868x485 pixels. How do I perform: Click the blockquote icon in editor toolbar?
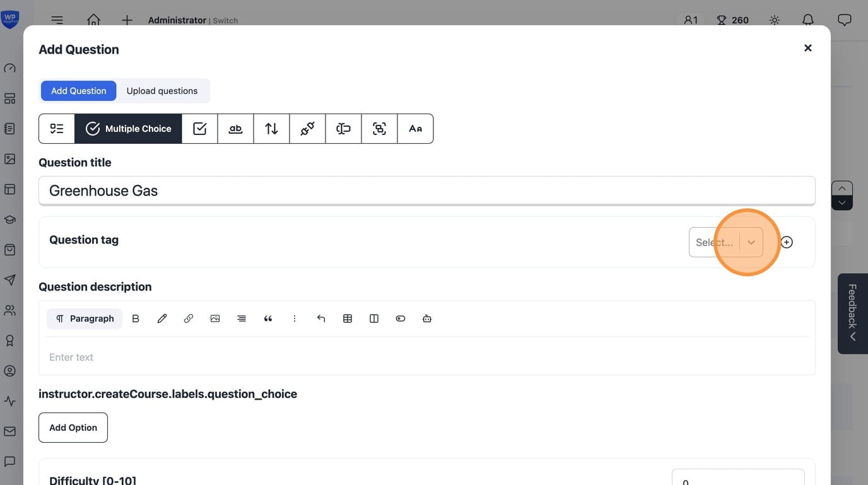coord(268,318)
